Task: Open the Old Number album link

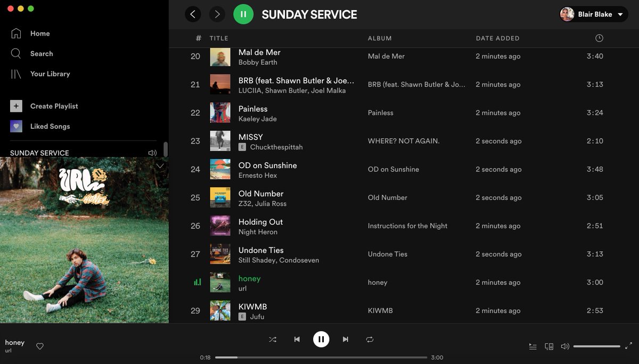Action: [x=388, y=197]
